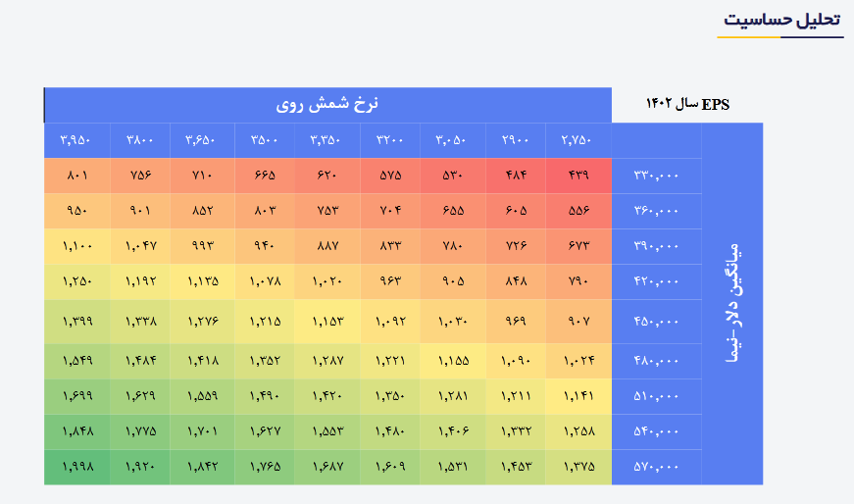854x504 pixels.
Task: Select the نرخ شمش روی header bar
Action: tap(327, 104)
